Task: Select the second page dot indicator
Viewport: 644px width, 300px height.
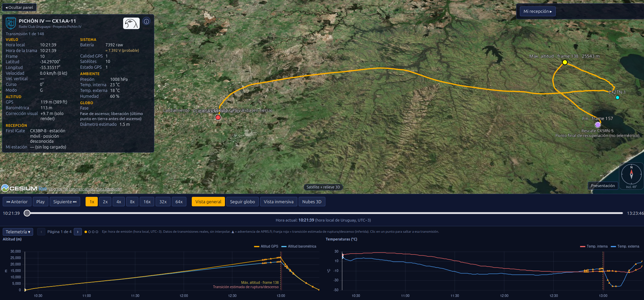Action: [x=89, y=232]
